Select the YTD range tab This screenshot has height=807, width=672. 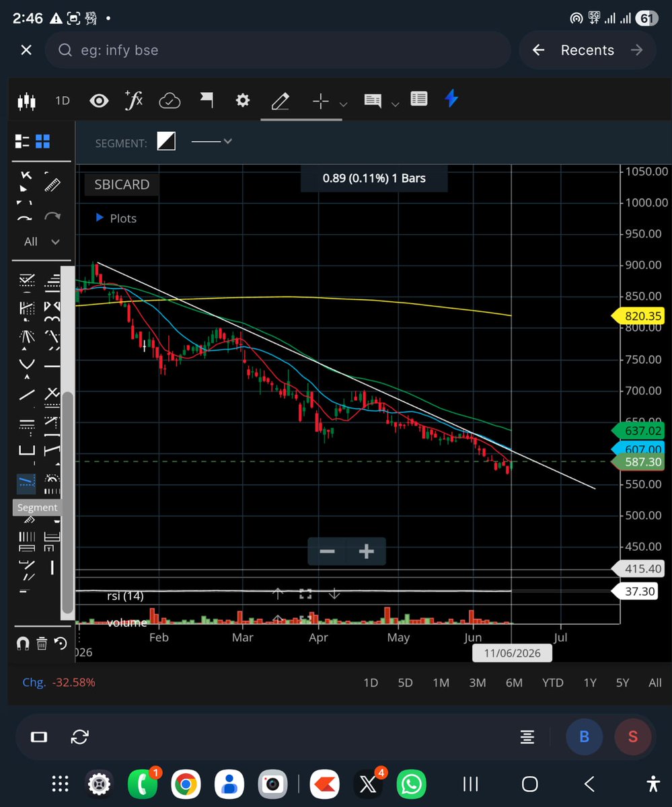pyautogui.click(x=552, y=683)
